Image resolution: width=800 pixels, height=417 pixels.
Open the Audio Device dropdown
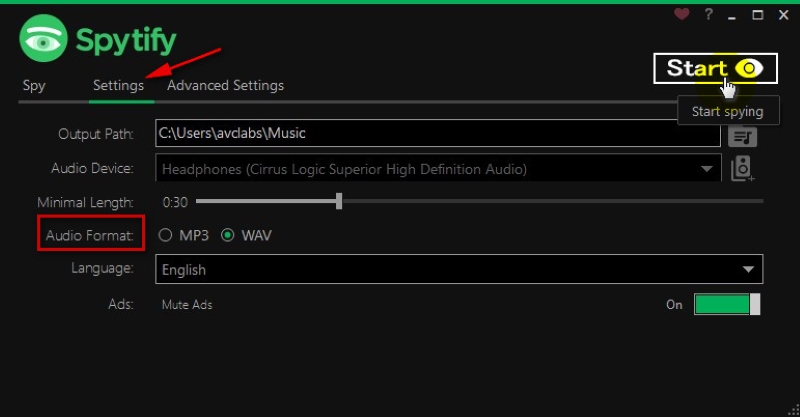[x=438, y=168]
